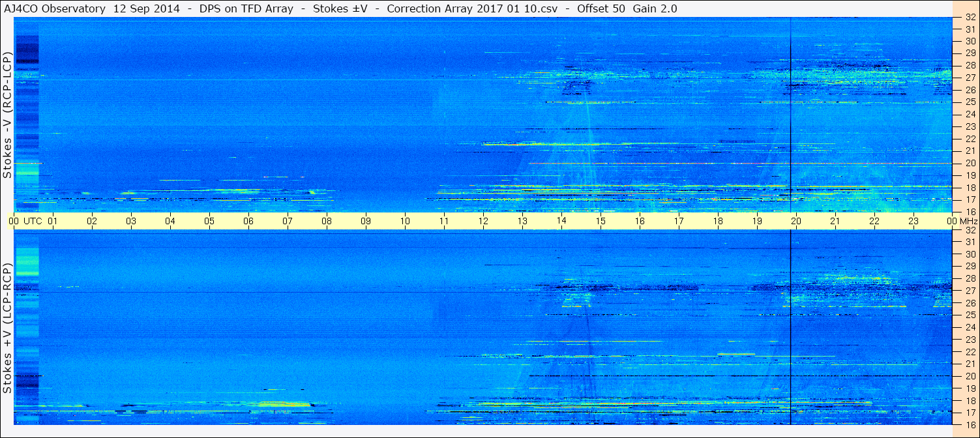This screenshot has width=980, height=438.
Task: Select the 02 hour mark on time axis
Action: (x=92, y=221)
